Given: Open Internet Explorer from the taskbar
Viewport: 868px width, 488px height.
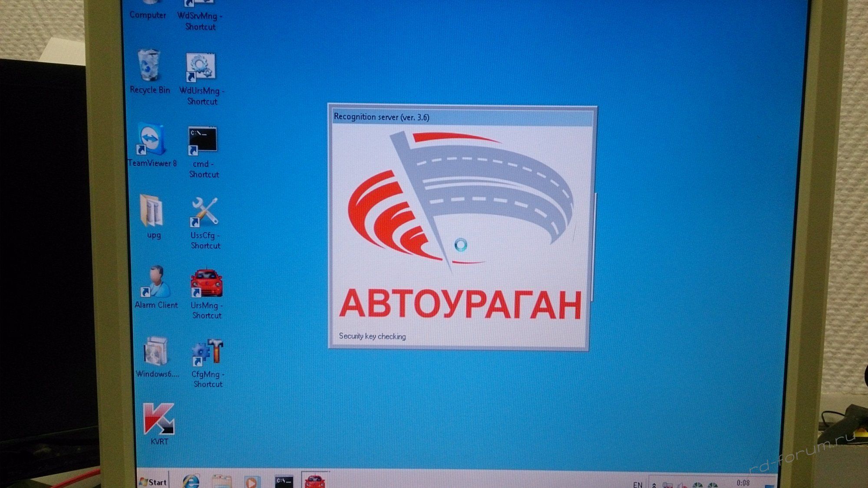Looking at the screenshot, I should pyautogui.click(x=191, y=481).
